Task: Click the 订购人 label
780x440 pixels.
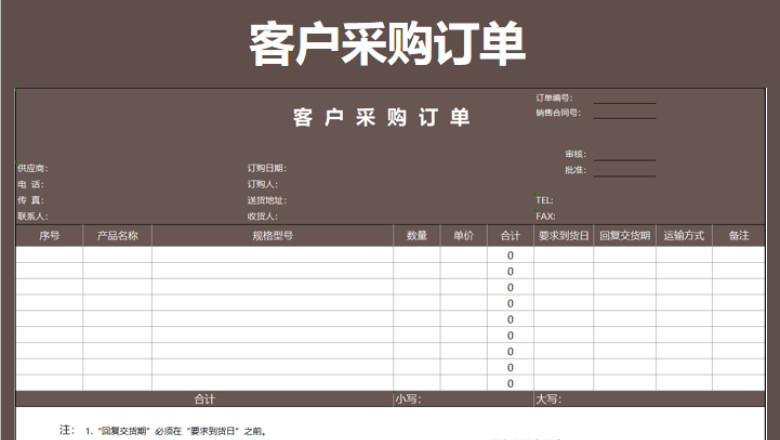Action: [x=263, y=184]
